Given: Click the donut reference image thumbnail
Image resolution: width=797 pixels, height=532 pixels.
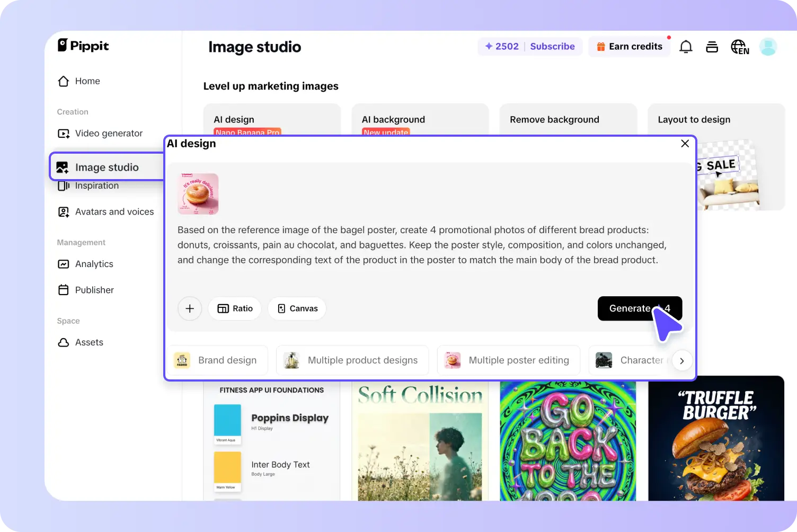Looking at the screenshot, I should [x=198, y=193].
